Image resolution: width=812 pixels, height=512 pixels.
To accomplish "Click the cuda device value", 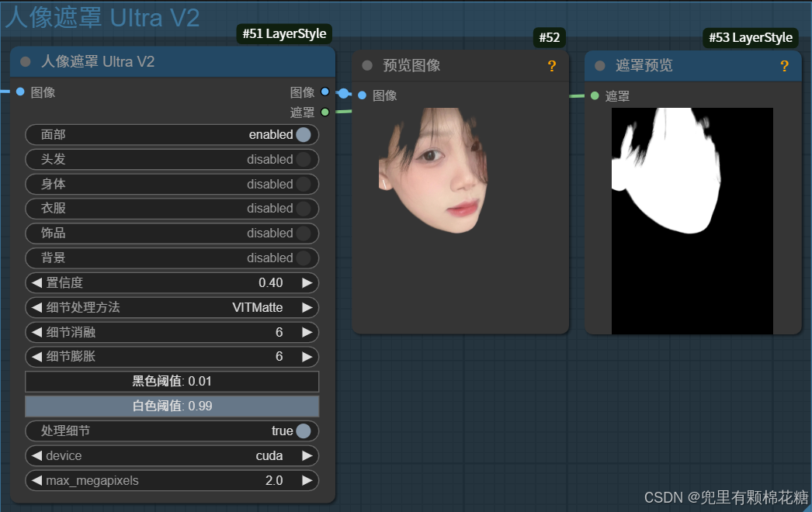I will [x=269, y=455].
